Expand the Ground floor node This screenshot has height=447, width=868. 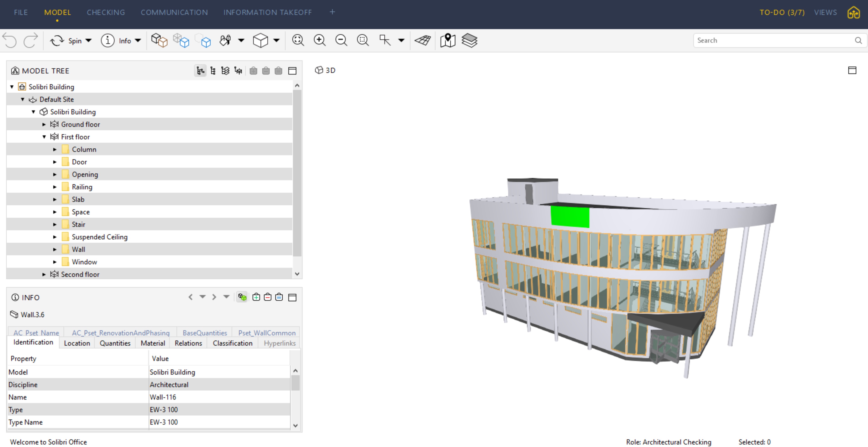point(44,124)
